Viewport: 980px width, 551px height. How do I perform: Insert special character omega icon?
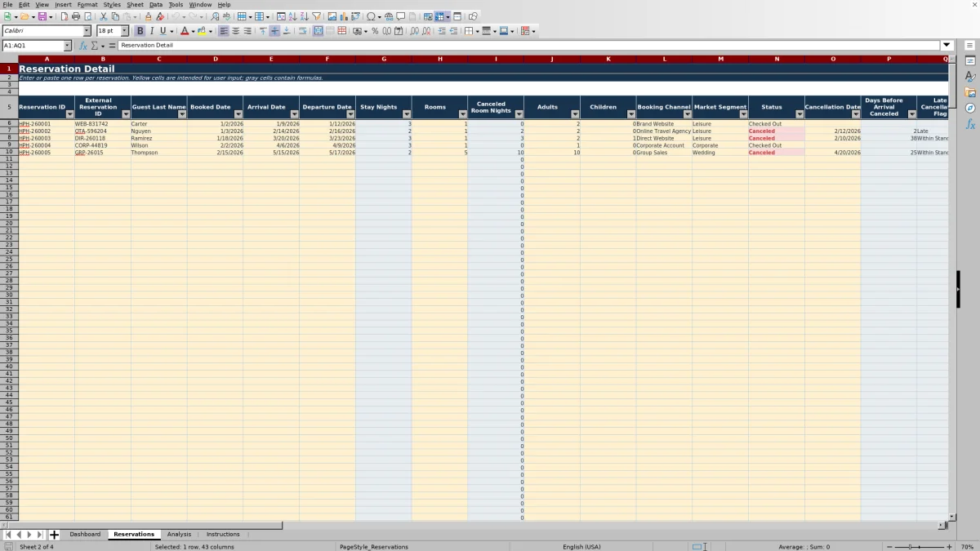coord(371,16)
